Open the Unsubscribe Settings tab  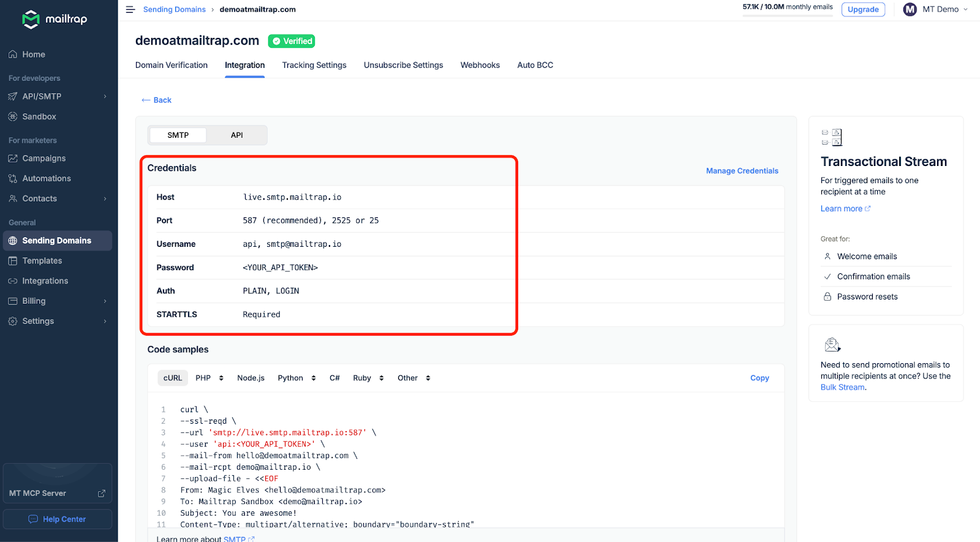click(404, 65)
